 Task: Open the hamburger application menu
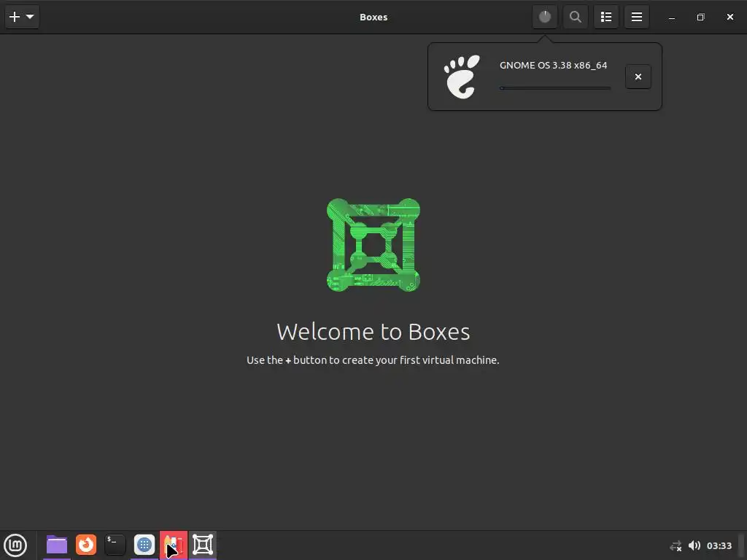click(x=637, y=17)
